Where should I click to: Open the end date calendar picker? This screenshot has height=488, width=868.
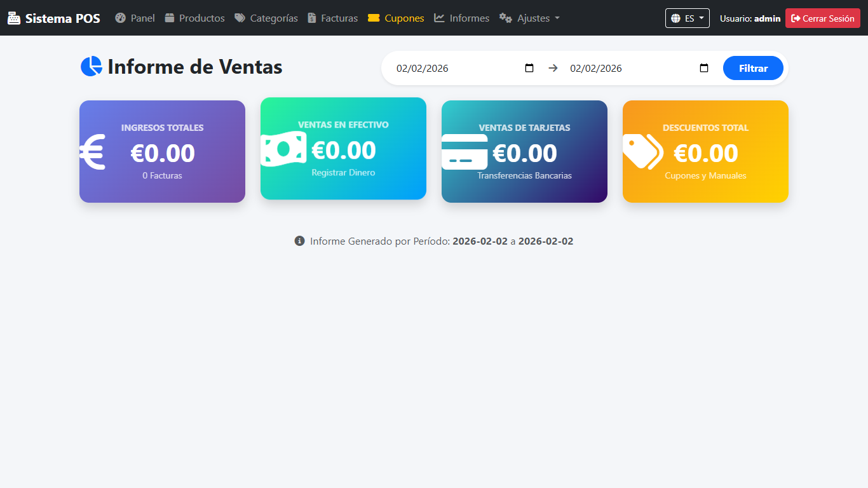703,68
